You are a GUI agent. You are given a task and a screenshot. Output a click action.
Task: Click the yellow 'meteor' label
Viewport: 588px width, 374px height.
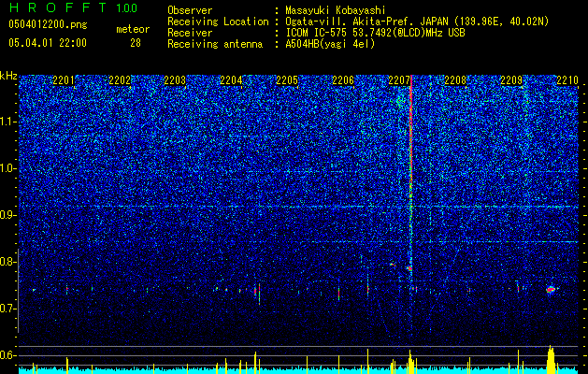coord(133,29)
